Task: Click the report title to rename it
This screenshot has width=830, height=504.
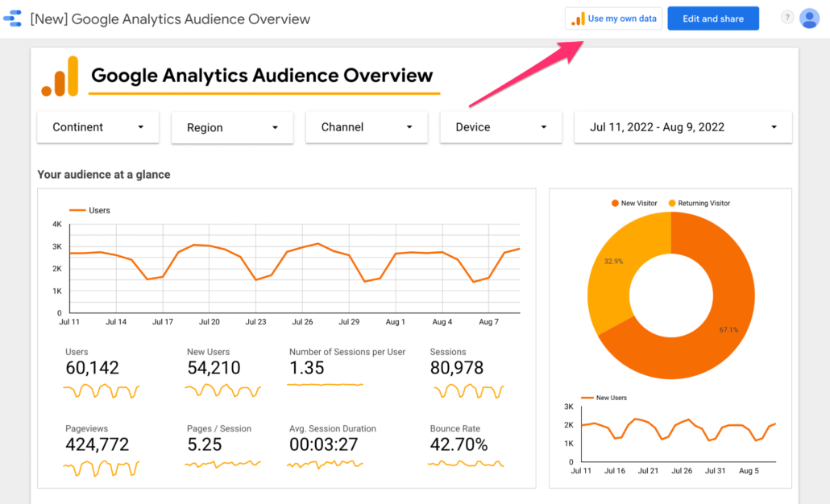Action: tap(169, 19)
